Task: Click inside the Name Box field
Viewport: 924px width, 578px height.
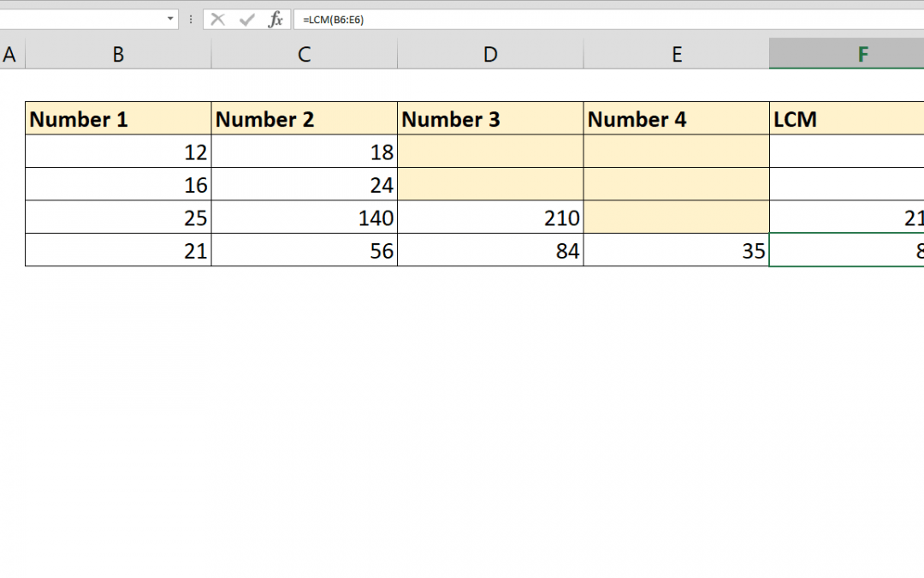Action: click(86, 19)
